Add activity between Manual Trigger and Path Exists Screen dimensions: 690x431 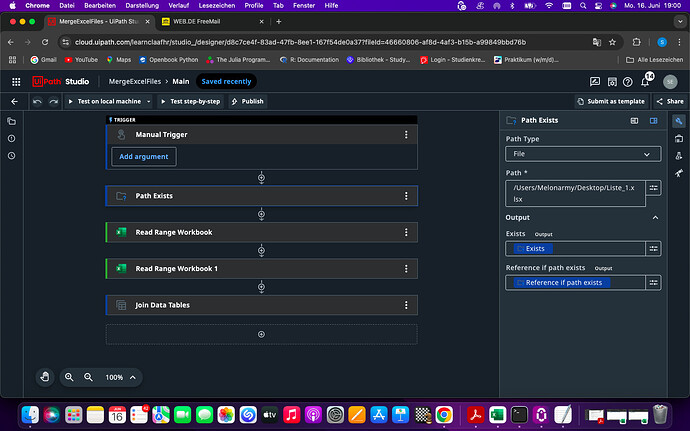pos(261,178)
